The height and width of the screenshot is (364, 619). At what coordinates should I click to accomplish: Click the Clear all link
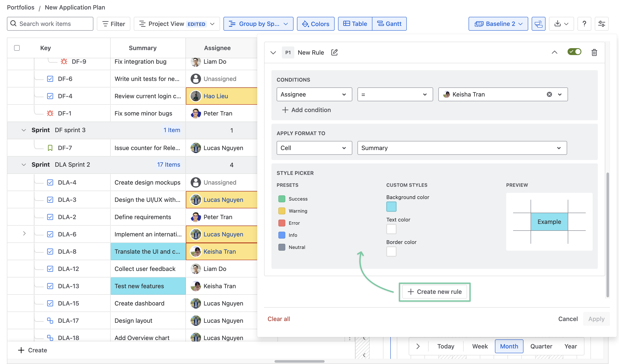279,319
